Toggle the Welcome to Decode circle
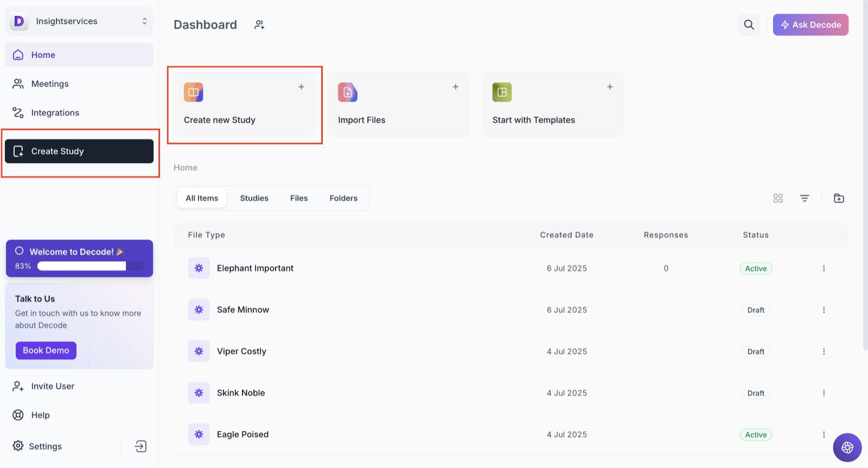 point(20,251)
